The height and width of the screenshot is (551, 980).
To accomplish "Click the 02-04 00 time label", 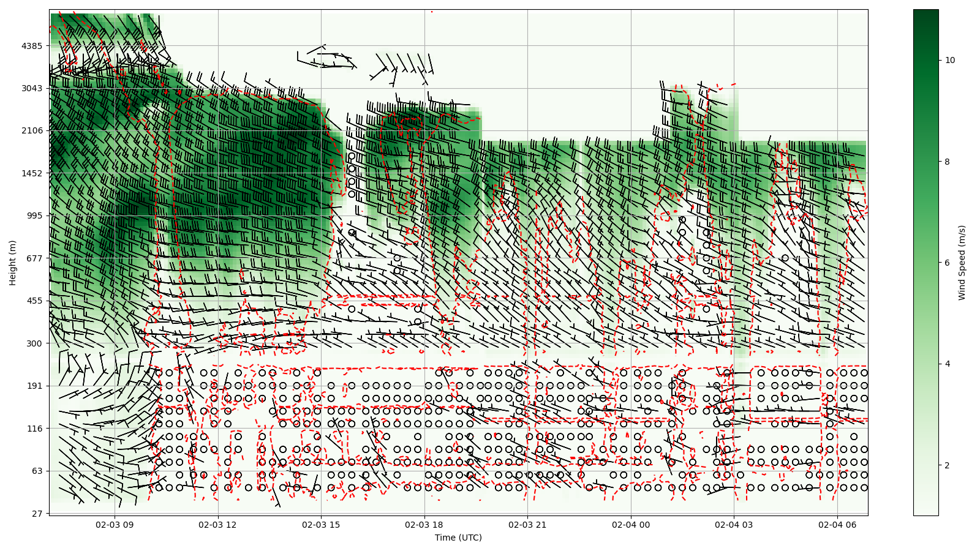I will [x=631, y=525].
